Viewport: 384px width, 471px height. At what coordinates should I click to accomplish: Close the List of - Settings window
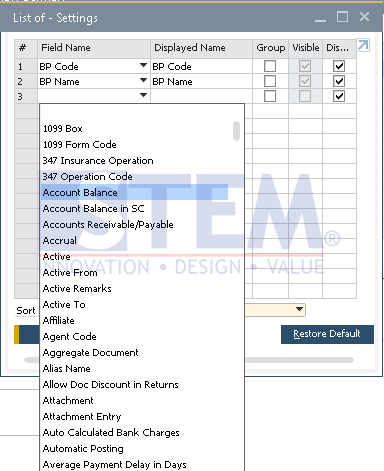[364, 17]
